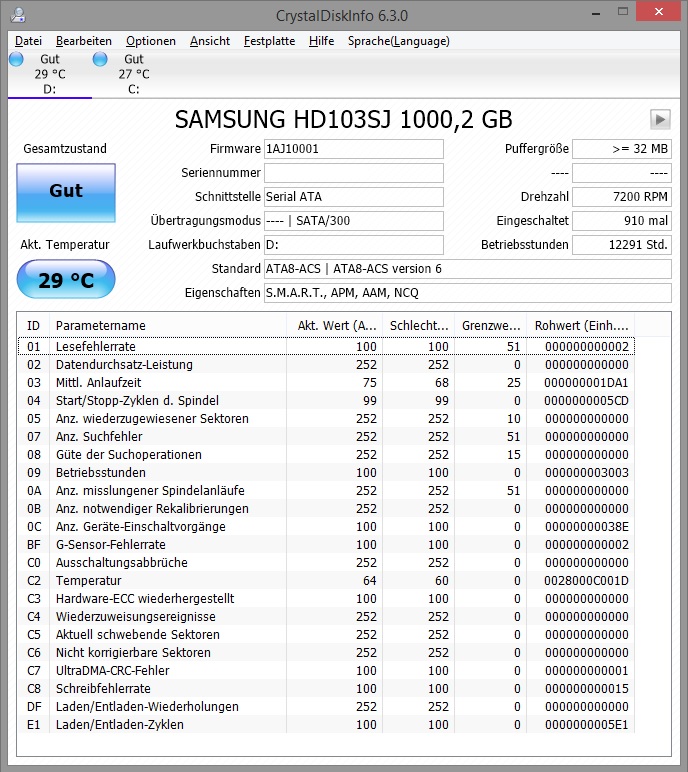Click the Puffergröße field >= 32 MB
This screenshot has width=688, height=772.
[622, 149]
